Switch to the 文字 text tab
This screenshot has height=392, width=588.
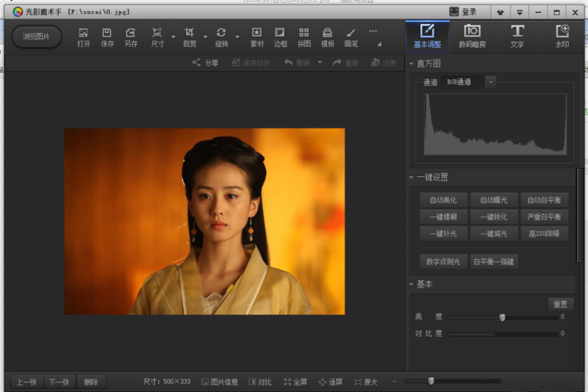pos(517,36)
